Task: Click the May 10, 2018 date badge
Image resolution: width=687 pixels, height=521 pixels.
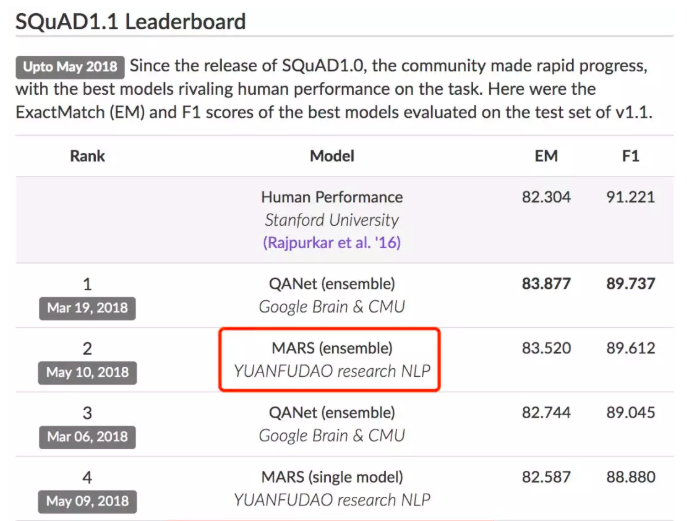Action: coord(87,373)
